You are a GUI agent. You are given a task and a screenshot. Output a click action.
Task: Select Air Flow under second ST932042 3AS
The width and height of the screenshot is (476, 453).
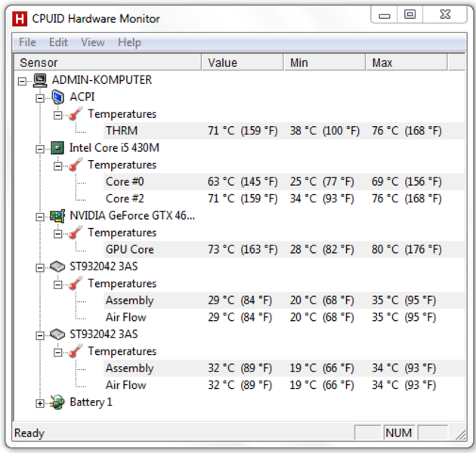pyautogui.click(x=284, y=385)
